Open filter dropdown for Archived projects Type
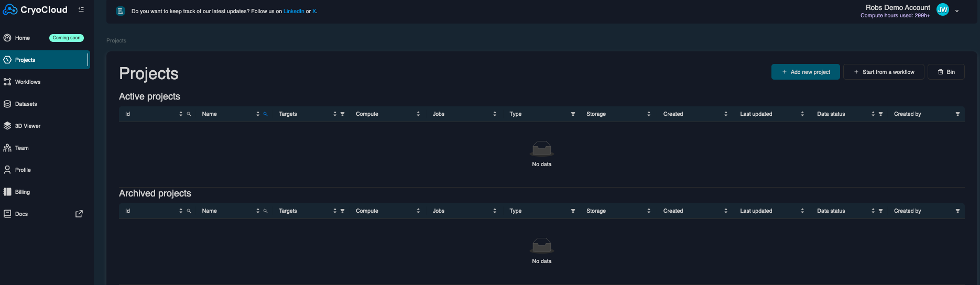Image resolution: width=980 pixels, height=285 pixels. tap(573, 211)
